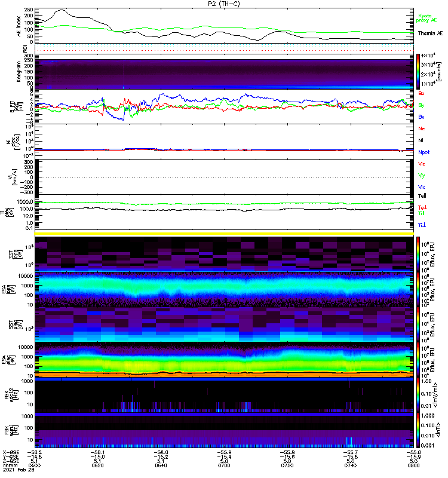
Task: Click the red Bz legend label
Action: 421,93
